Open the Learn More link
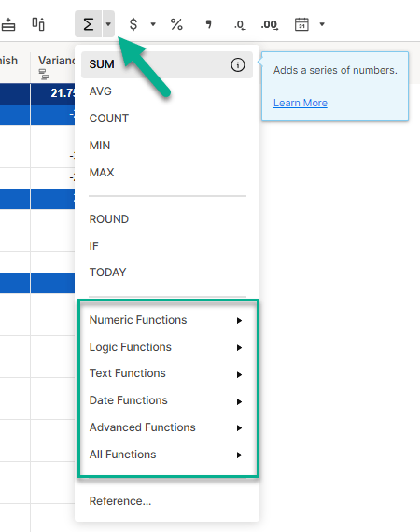 click(x=301, y=103)
